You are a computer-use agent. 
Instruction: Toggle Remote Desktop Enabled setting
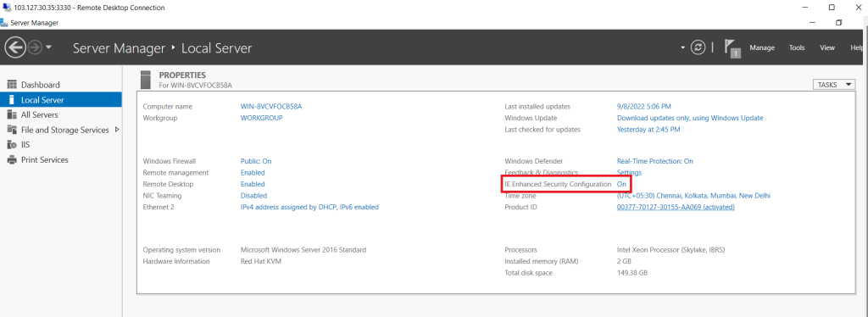tap(253, 184)
